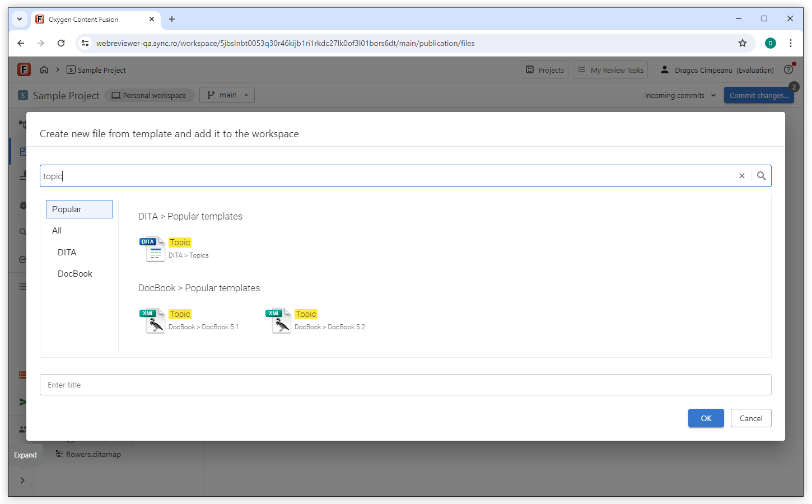Select the Popular category
This screenshot has width=812, height=504.
click(79, 209)
